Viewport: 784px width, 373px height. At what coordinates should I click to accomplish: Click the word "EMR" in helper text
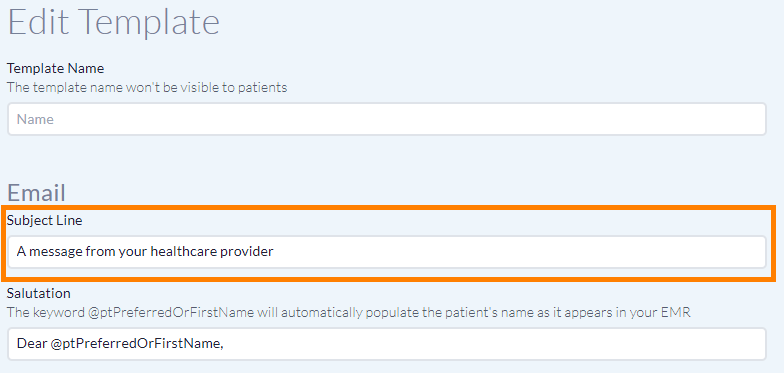click(x=676, y=314)
